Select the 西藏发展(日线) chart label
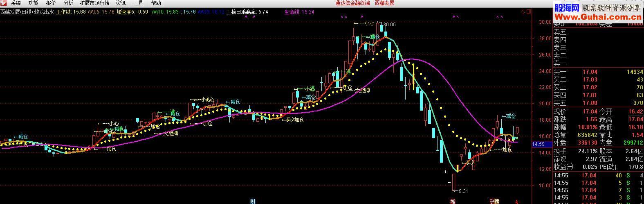The width and height of the screenshot is (644, 204). point(17,12)
